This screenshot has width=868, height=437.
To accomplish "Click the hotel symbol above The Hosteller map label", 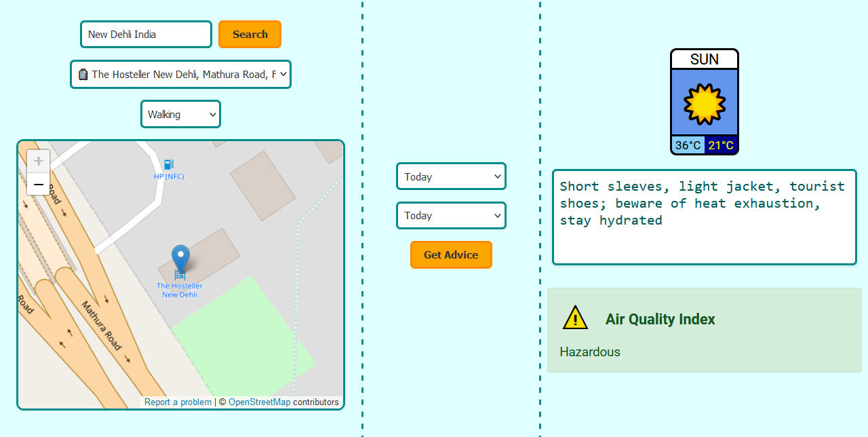I will coord(180,275).
